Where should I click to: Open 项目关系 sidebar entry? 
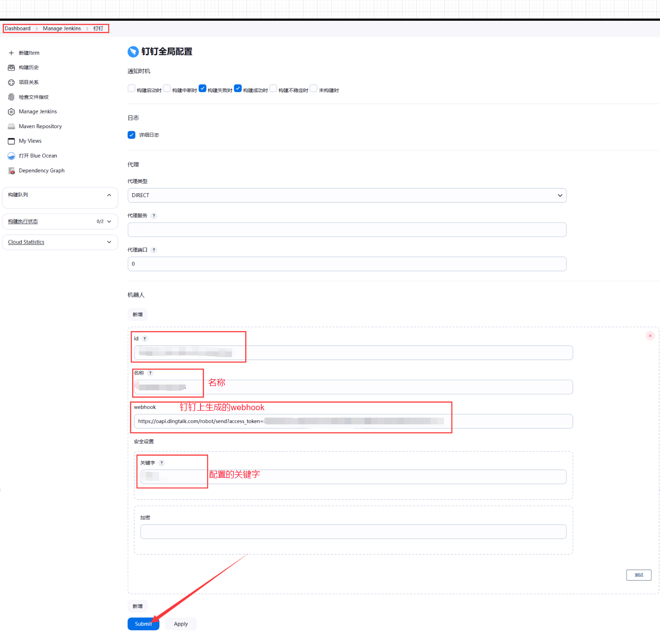(29, 83)
